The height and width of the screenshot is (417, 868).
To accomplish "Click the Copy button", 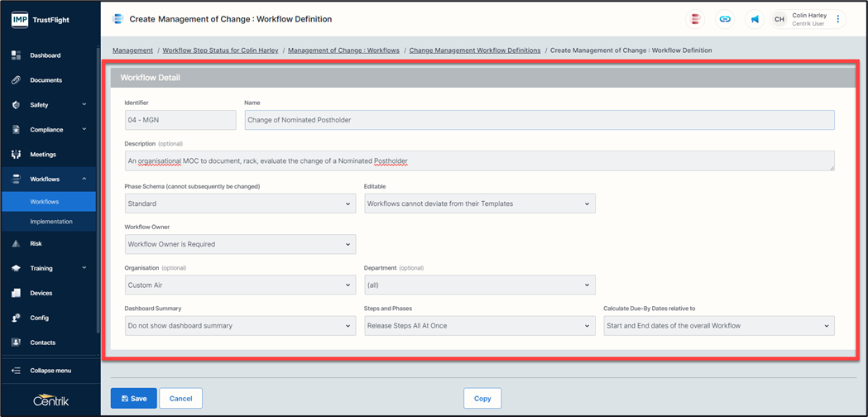I will click(x=482, y=398).
